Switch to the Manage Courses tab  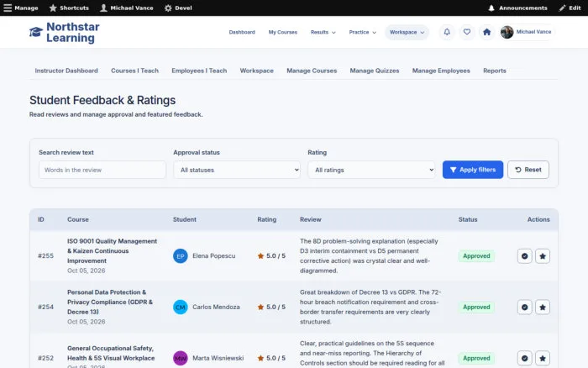pos(312,71)
